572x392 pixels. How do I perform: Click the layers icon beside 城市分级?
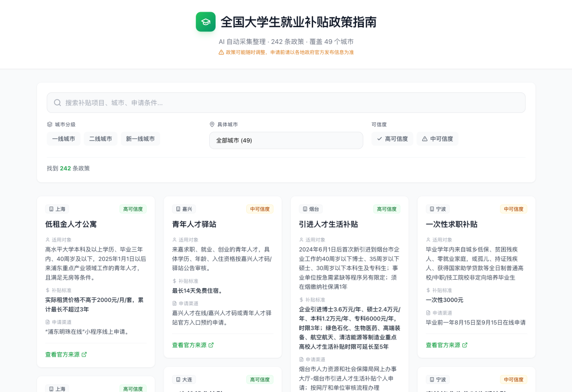click(x=50, y=124)
